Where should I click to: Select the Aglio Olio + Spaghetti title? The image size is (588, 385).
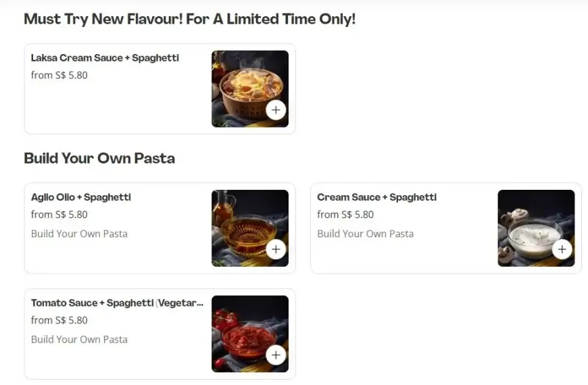click(x=81, y=197)
